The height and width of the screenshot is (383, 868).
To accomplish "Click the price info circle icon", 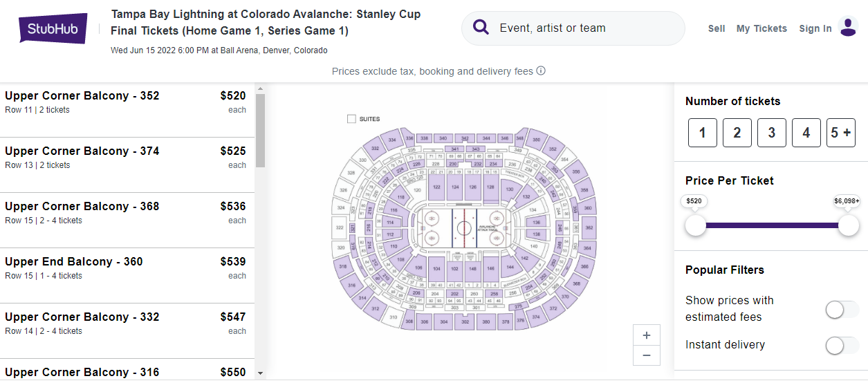I will pyautogui.click(x=541, y=71).
